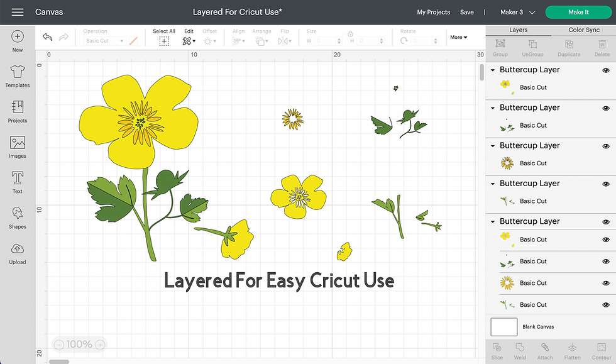Open the Flip options
Screen dimensions: 616x364
tap(285, 37)
